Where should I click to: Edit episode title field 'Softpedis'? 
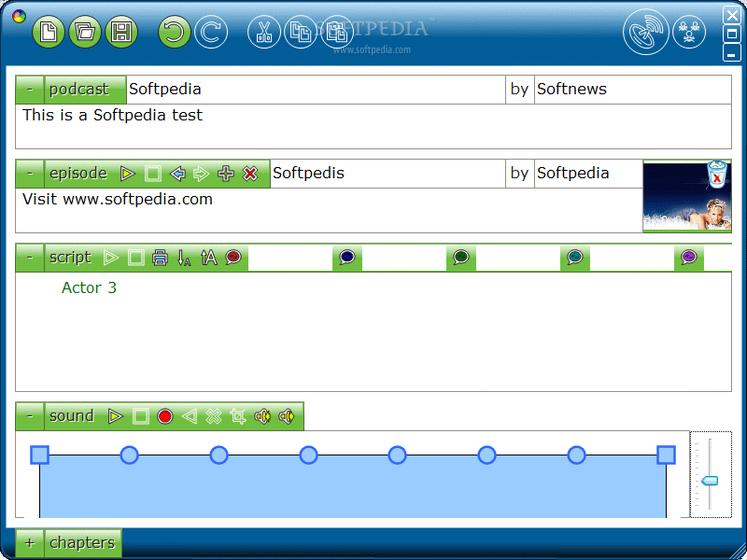(388, 174)
